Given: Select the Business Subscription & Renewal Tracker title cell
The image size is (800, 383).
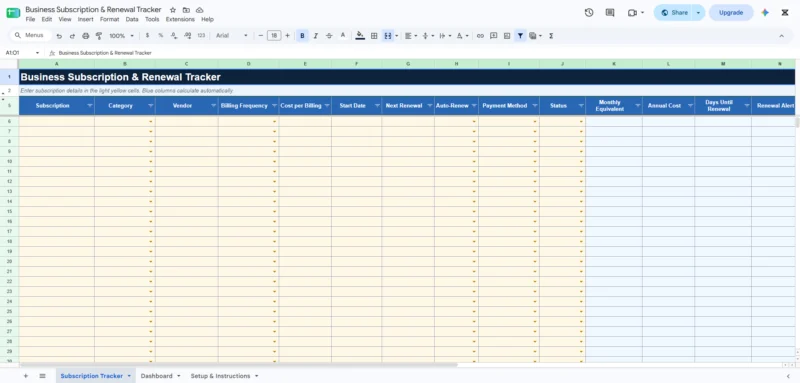Looking at the screenshot, I should [407, 77].
